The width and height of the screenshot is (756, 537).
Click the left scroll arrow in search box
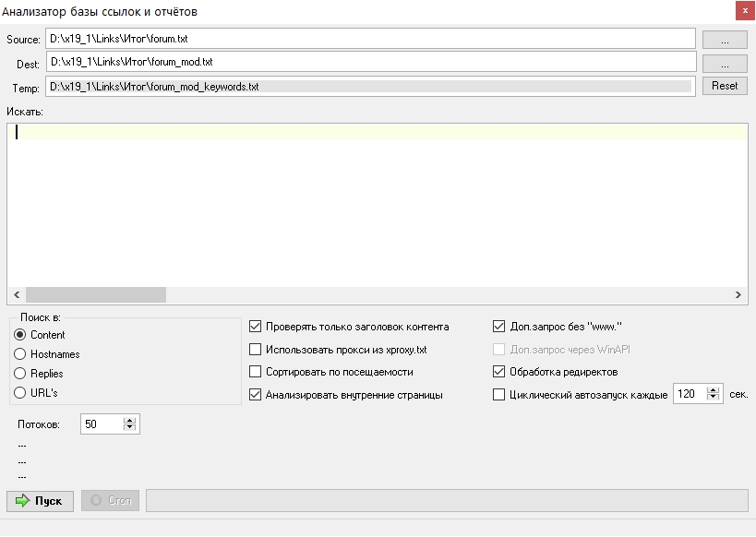(x=17, y=294)
